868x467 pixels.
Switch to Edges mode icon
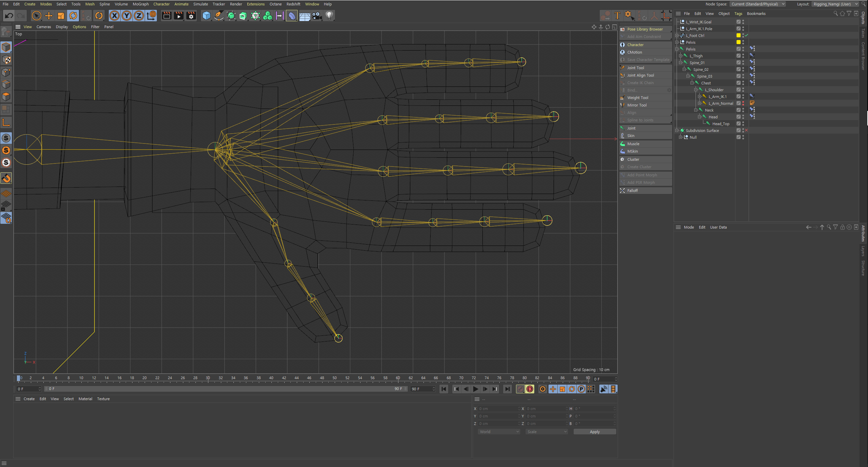click(x=6, y=84)
